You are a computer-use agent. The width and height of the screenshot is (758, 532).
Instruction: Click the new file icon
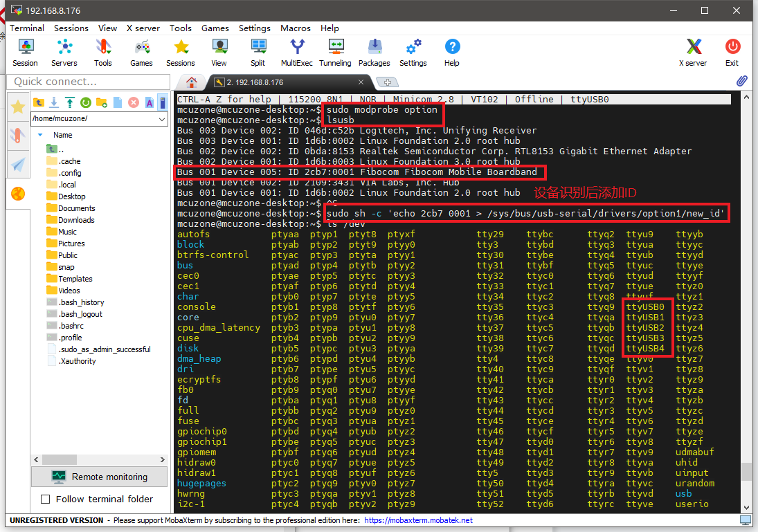tap(118, 102)
